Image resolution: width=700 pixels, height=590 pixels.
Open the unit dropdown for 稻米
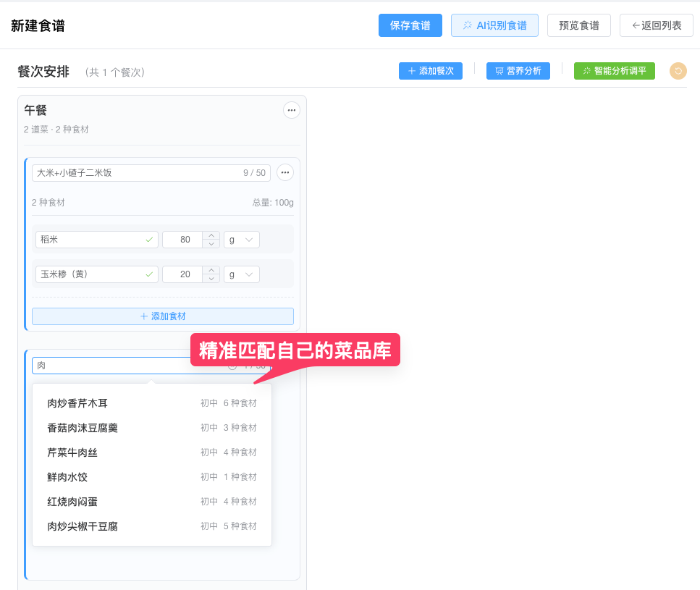241,240
